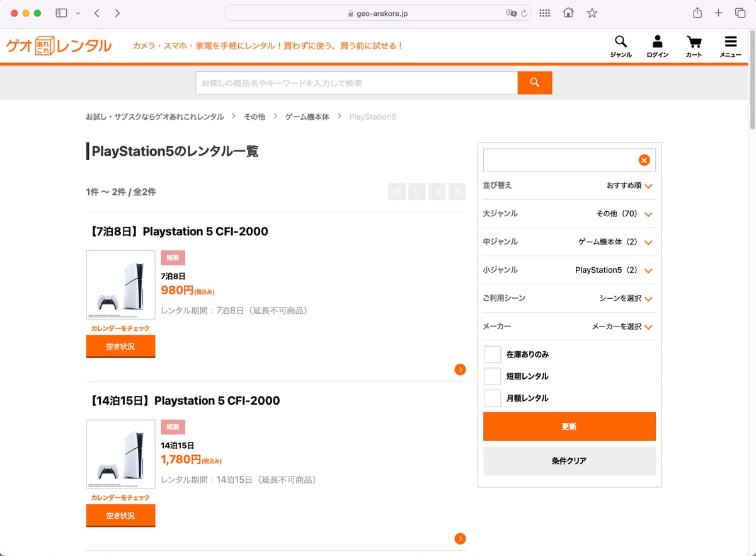Click the PlayStation5 current breadcrumb text
The height and width of the screenshot is (556, 756).
coord(372,117)
